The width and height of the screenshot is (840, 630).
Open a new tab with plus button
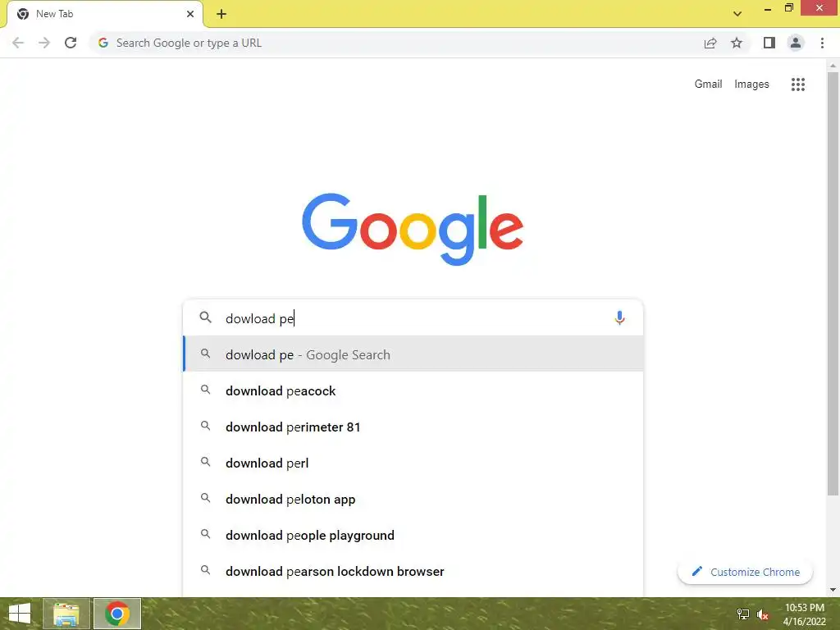point(221,14)
